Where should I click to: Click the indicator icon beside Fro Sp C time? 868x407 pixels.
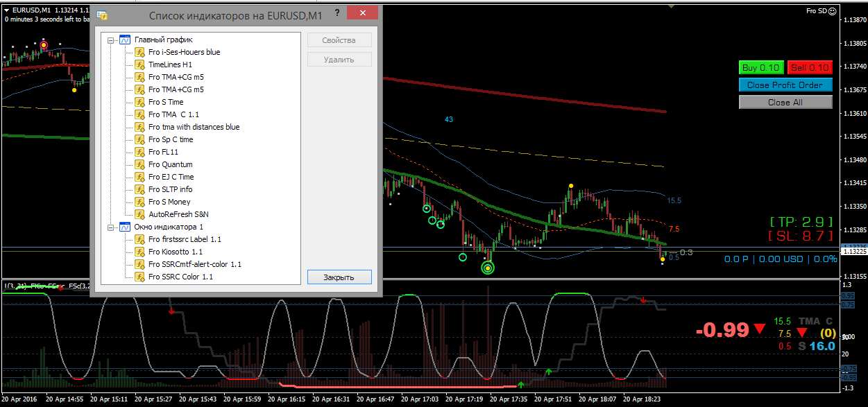pyautogui.click(x=139, y=139)
